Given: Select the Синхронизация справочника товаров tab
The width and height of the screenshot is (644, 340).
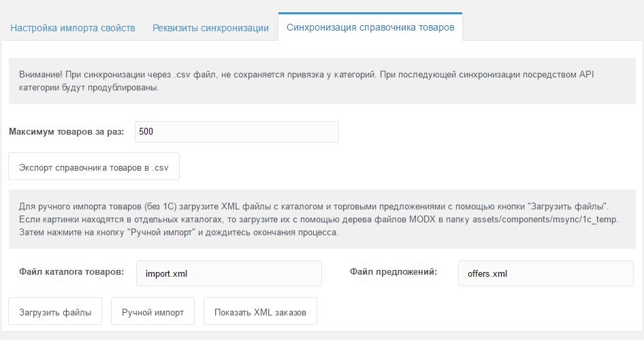Looking at the screenshot, I should (370, 27).
